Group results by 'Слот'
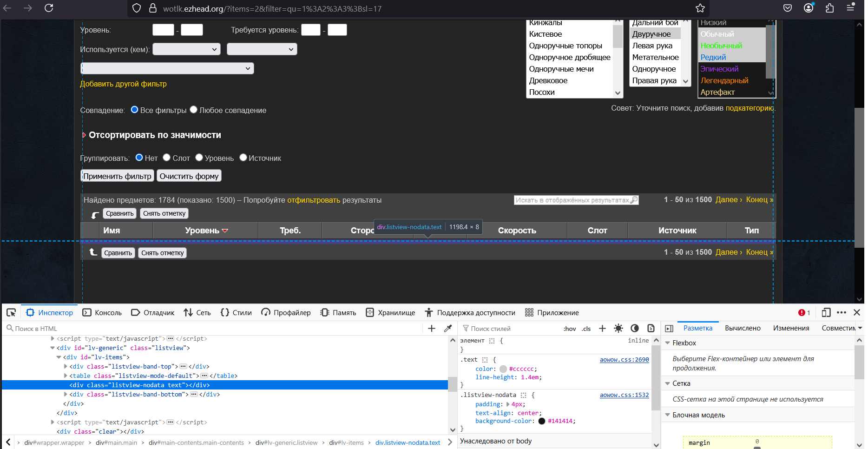This screenshot has width=868, height=449. click(167, 158)
